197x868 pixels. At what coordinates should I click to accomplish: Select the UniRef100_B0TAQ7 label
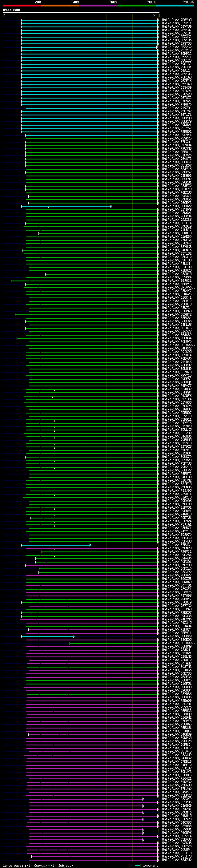[x=177, y=664]
